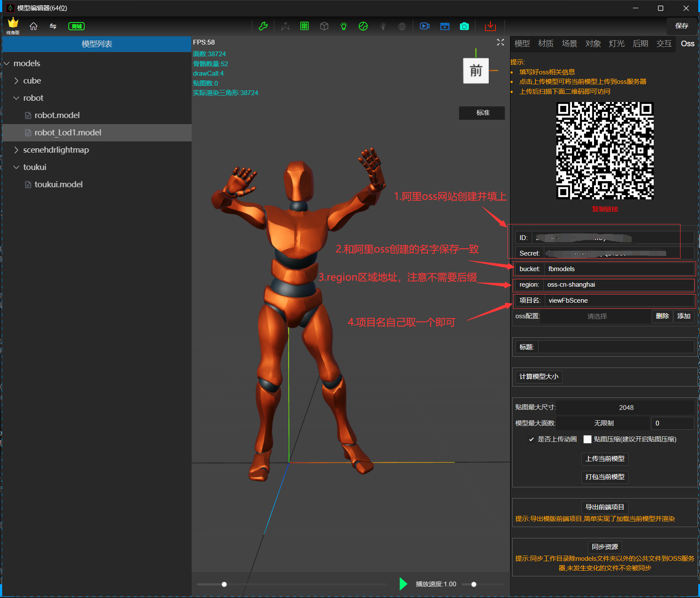Click the clapperboard animation icon
Screen dimensions: 700x598
pos(445,26)
